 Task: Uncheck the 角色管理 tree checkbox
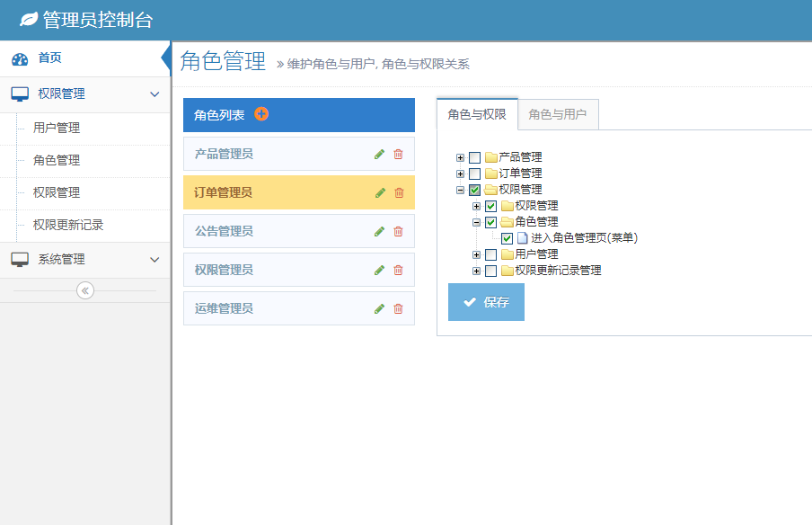[491, 222]
